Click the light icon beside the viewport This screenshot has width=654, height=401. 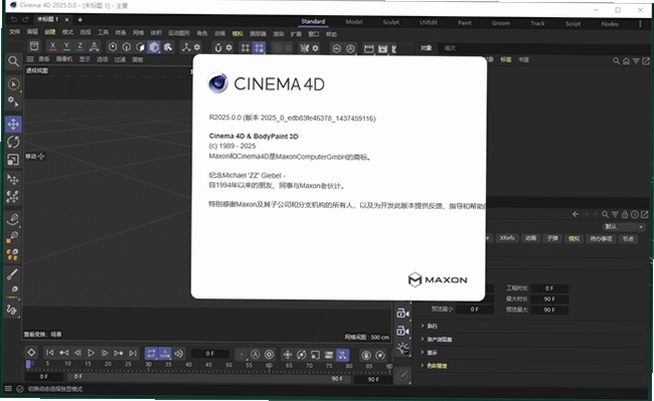tap(403, 348)
